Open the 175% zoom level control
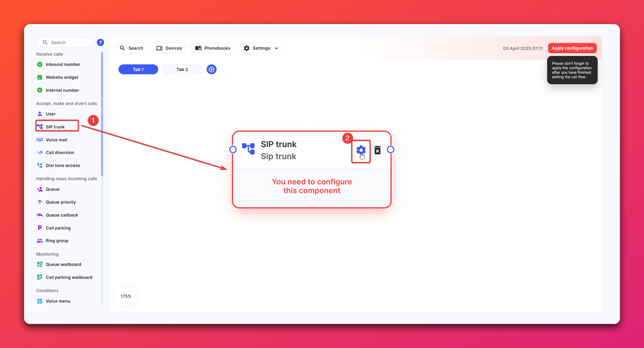The width and height of the screenshot is (644, 348). [126, 296]
